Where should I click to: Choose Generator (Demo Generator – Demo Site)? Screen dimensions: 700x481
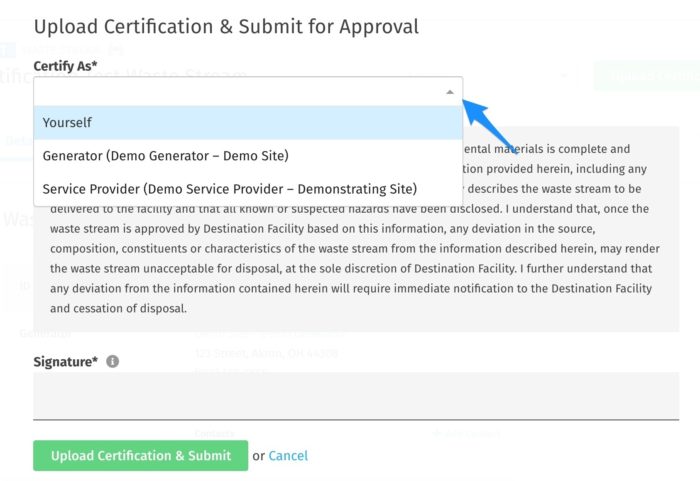pos(248,156)
